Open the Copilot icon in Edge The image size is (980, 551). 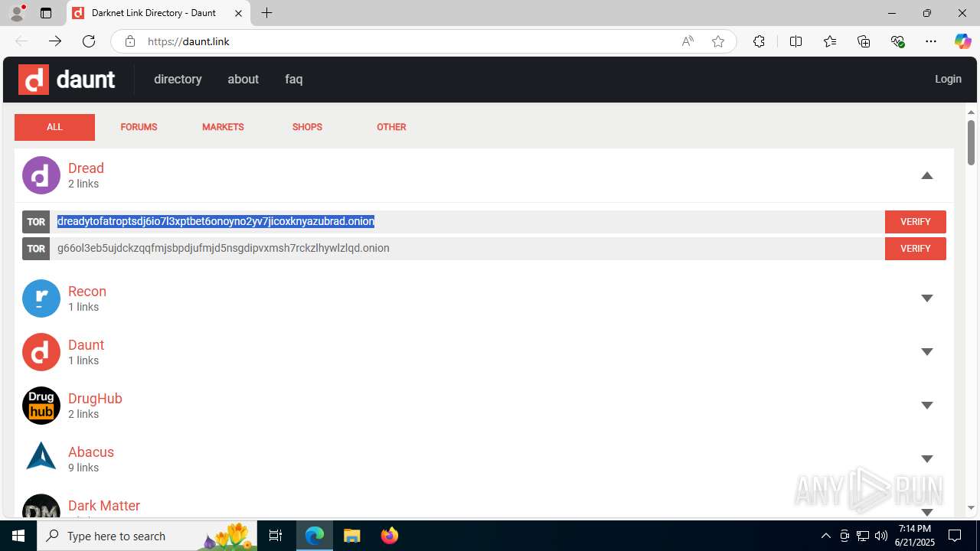pos(962,41)
